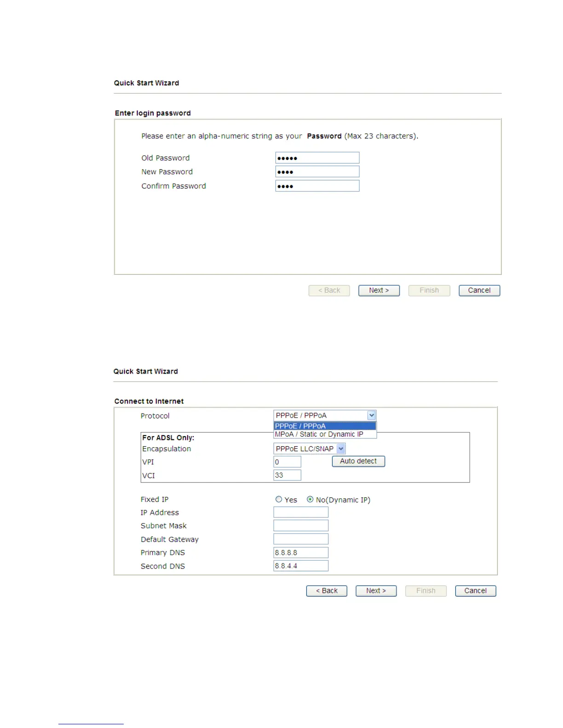
Task: Click the Confirm Password field
Action: coord(317,186)
